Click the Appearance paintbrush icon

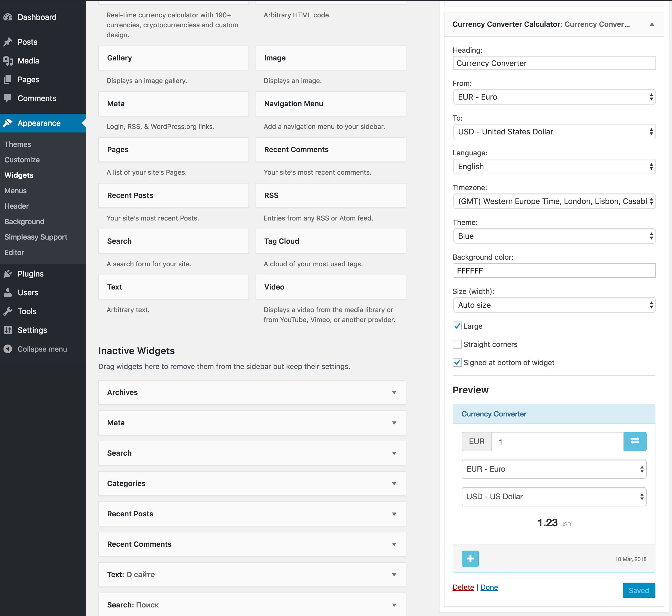(x=8, y=123)
